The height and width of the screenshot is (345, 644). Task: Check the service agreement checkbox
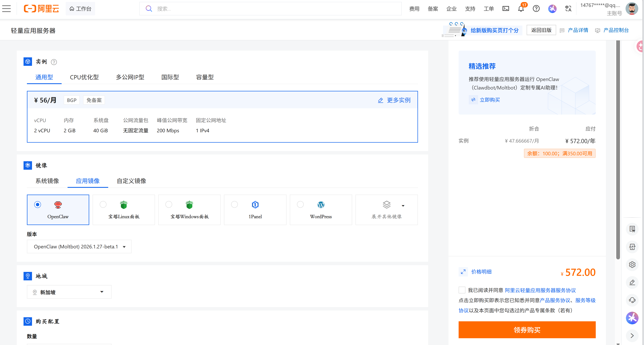462,290
